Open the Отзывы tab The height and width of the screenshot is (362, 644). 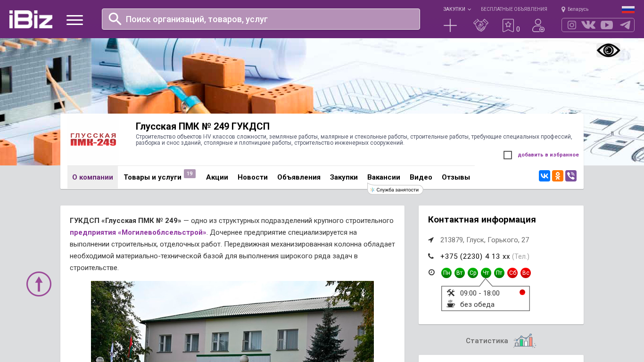coord(456,177)
